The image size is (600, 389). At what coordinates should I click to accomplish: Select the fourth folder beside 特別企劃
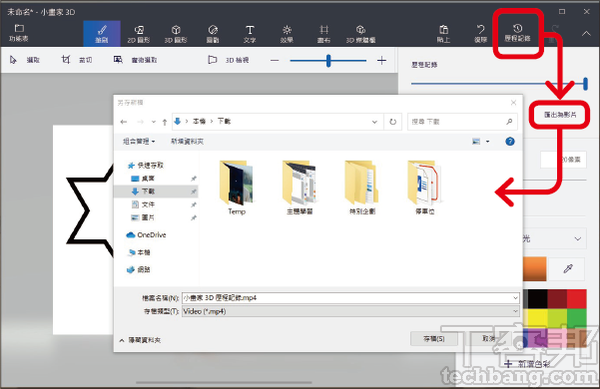point(425,187)
